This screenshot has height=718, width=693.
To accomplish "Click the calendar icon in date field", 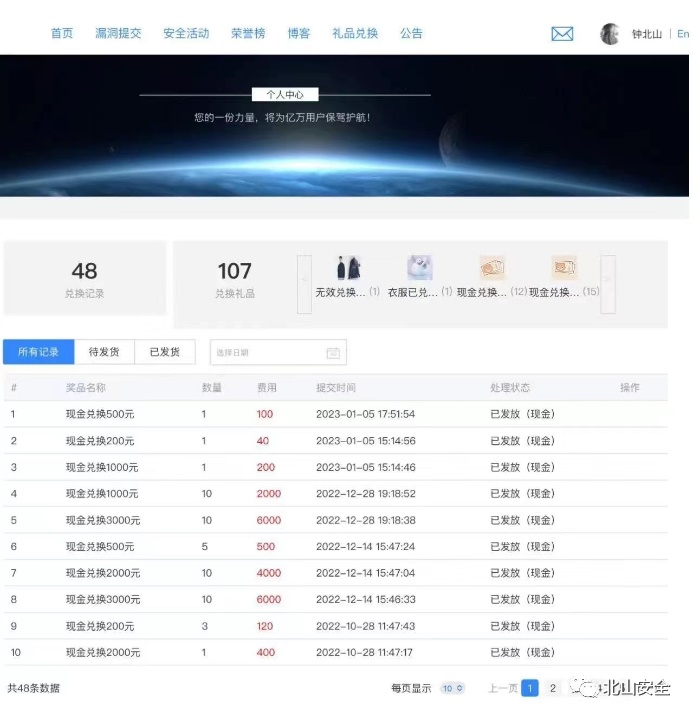I will 334,353.
